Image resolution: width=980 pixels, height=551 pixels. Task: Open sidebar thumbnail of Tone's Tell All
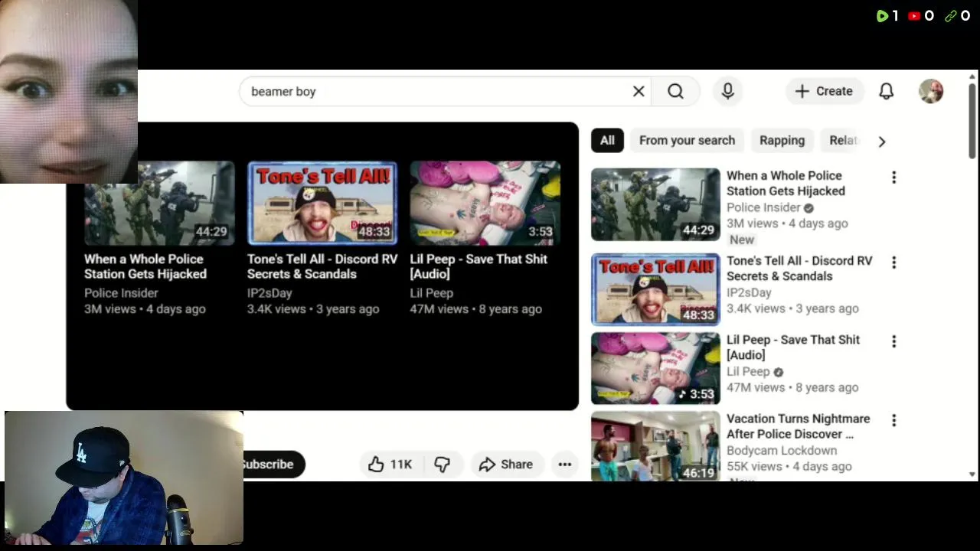click(655, 289)
